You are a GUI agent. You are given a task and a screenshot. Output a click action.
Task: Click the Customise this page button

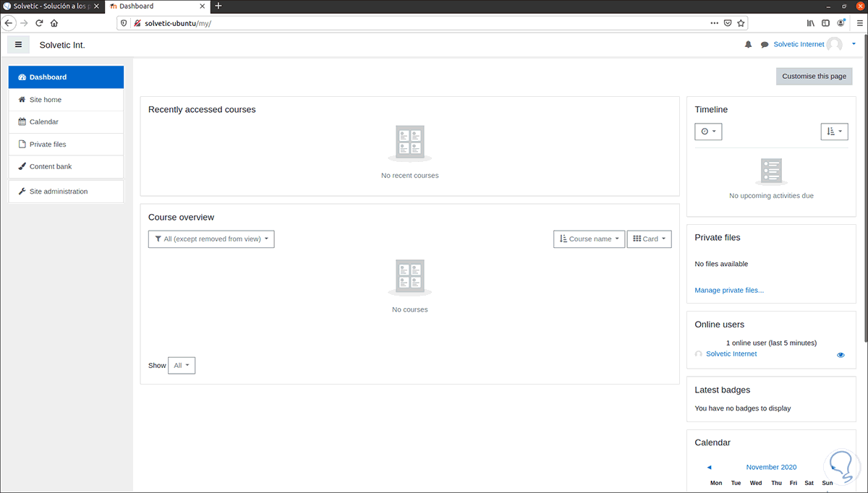[814, 76]
